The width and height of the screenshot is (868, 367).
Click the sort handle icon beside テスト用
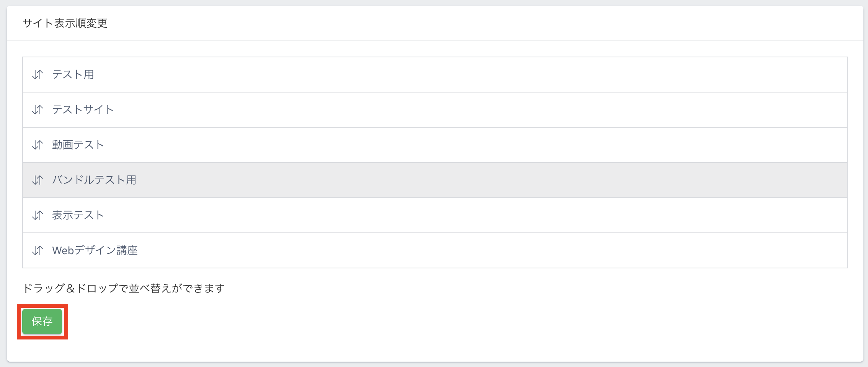38,75
